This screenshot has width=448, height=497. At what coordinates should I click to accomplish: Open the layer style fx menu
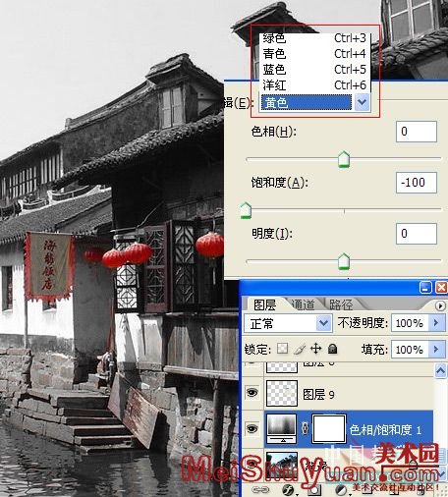coord(289,490)
